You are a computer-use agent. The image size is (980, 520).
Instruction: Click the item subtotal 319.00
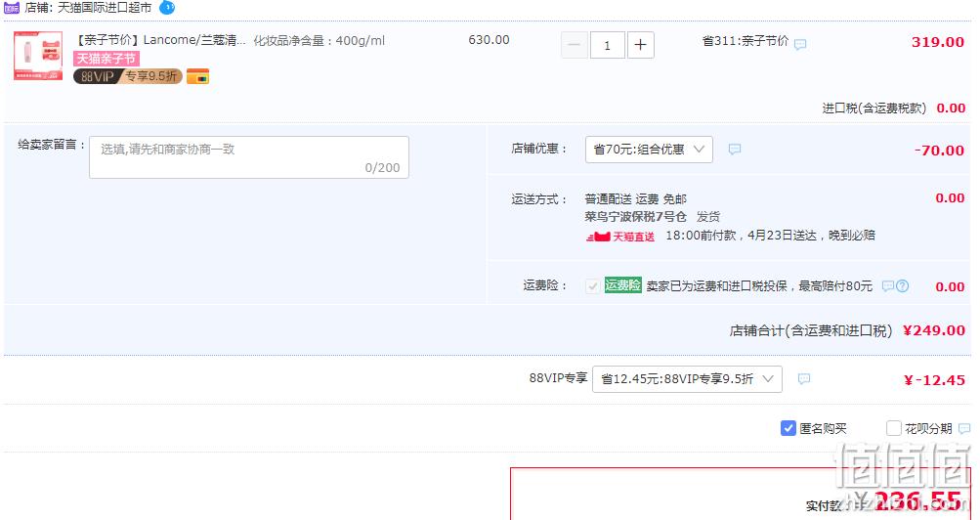(938, 42)
